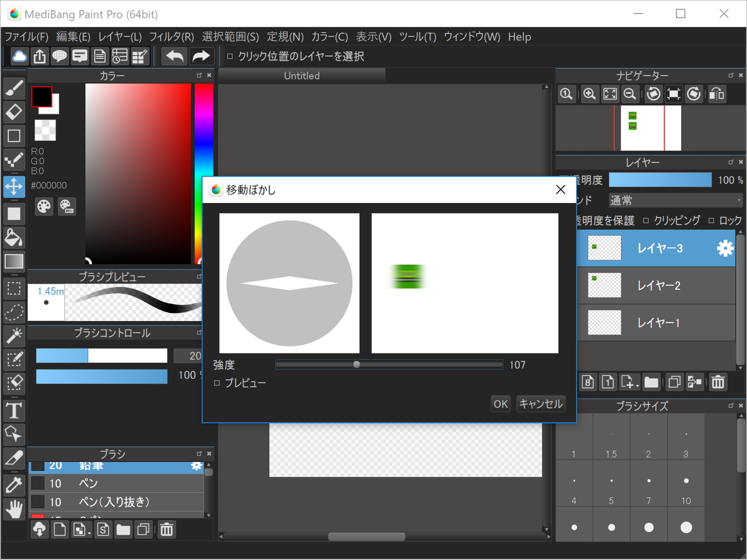Screen dimensions: 747x560
Task: Click the rainbow hue bar
Action: 204,174
